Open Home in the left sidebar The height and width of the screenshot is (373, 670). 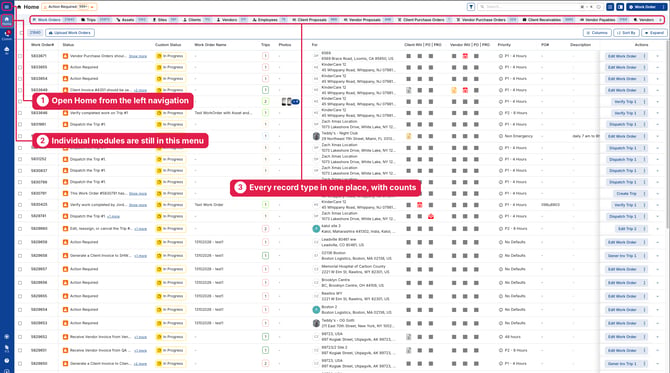pyautogui.click(x=6, y=20)
